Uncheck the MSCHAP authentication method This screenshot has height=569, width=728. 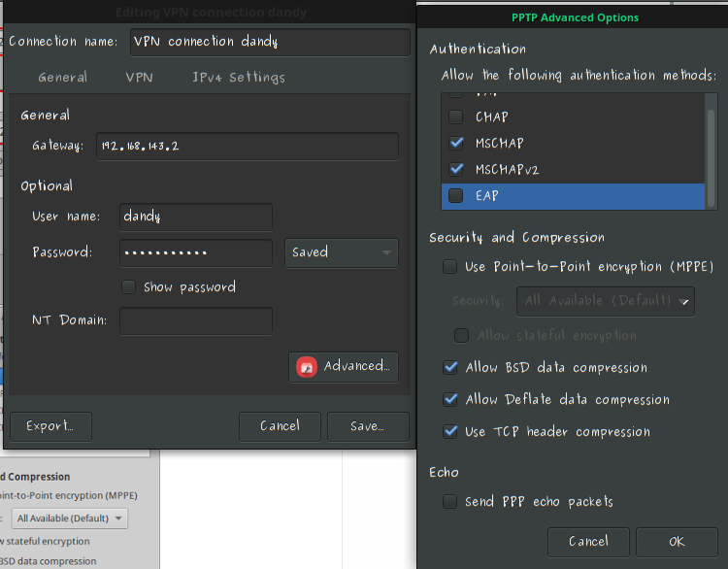(456, 143)
